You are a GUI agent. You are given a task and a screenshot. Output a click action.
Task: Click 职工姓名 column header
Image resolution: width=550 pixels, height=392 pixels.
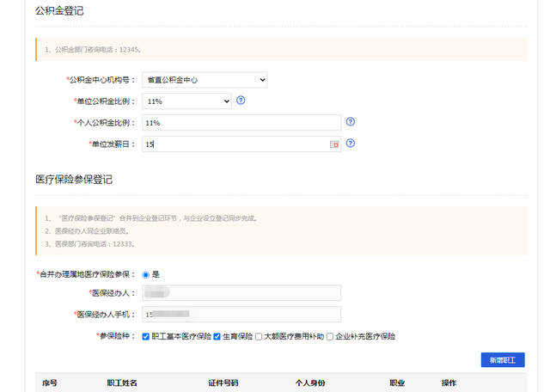[x=122, y=383]
